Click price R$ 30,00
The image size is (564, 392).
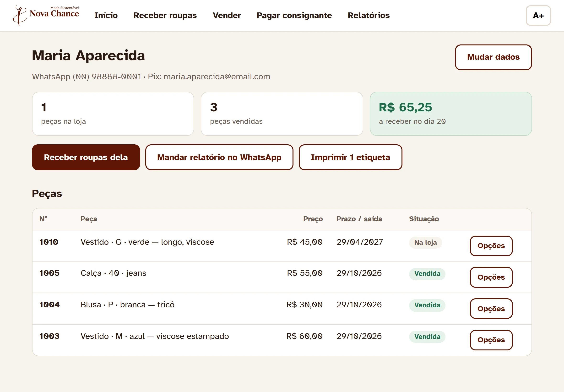tap(304, 305)
